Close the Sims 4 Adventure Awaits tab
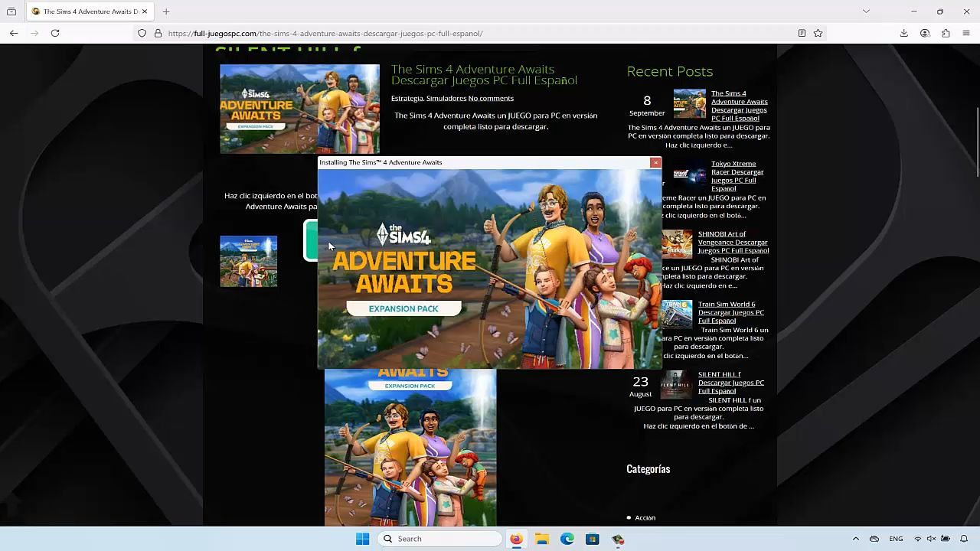The height and width of the screenshot is (551, 980). (144, 11)
